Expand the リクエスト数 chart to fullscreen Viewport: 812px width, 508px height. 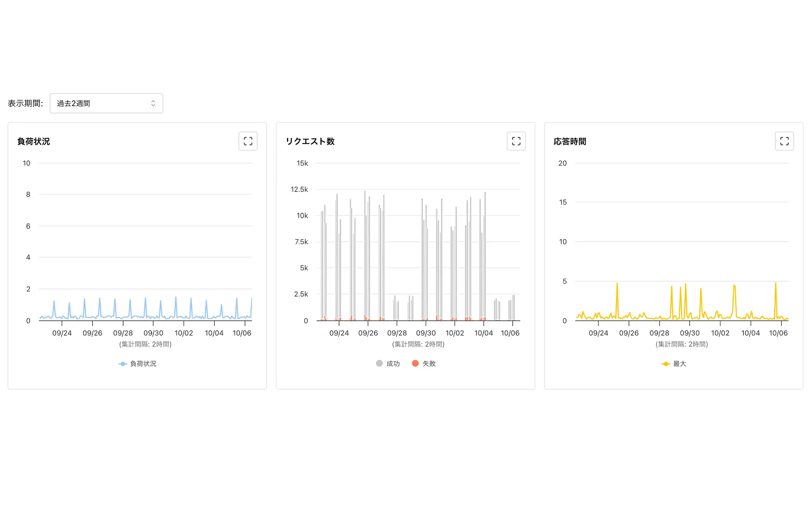click(x=516, y=141)
